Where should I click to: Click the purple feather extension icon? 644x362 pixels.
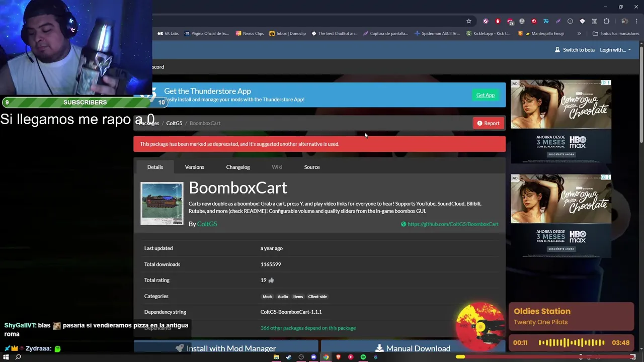point(558,21)
